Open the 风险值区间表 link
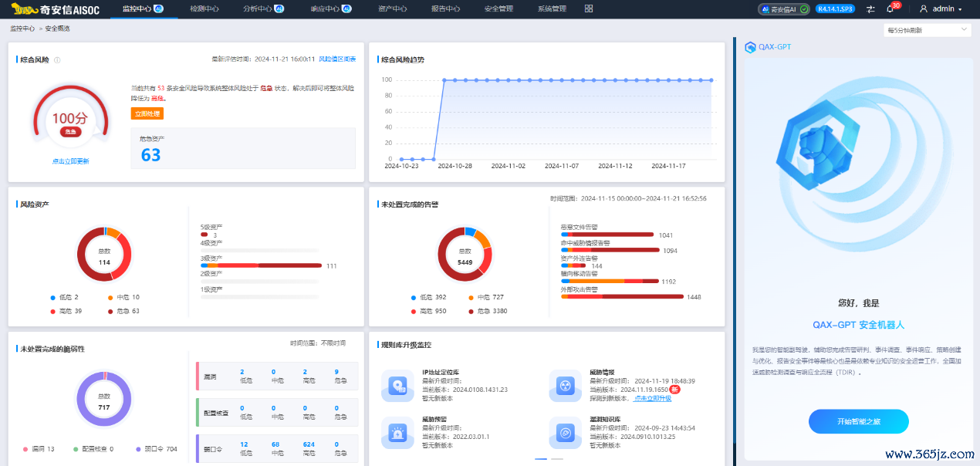The height and width of the screenshot is (466, 980). 337,59
